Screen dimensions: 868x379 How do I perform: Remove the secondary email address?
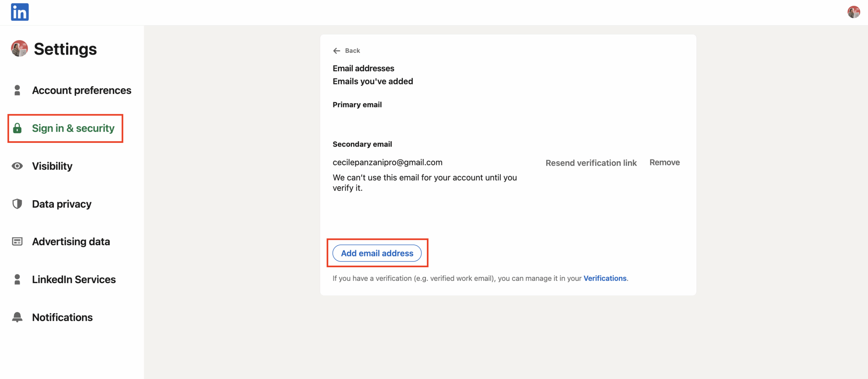pos(664,163)
